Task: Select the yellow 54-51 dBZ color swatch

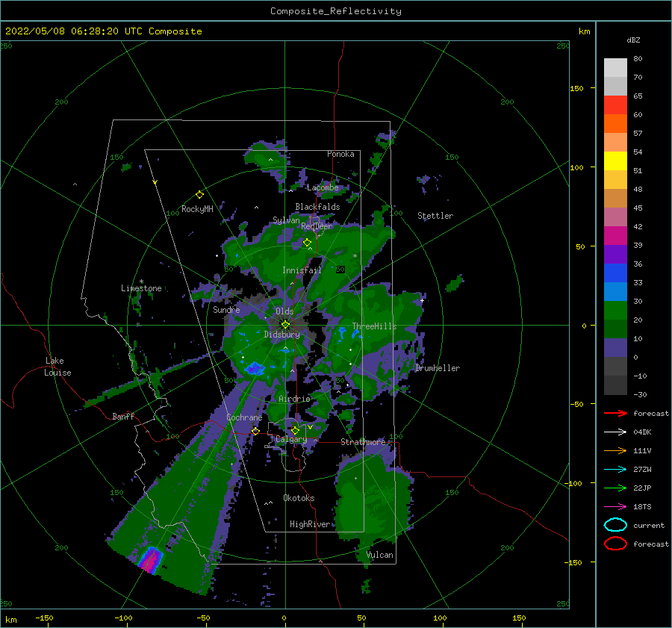Action: pos(615,161)
